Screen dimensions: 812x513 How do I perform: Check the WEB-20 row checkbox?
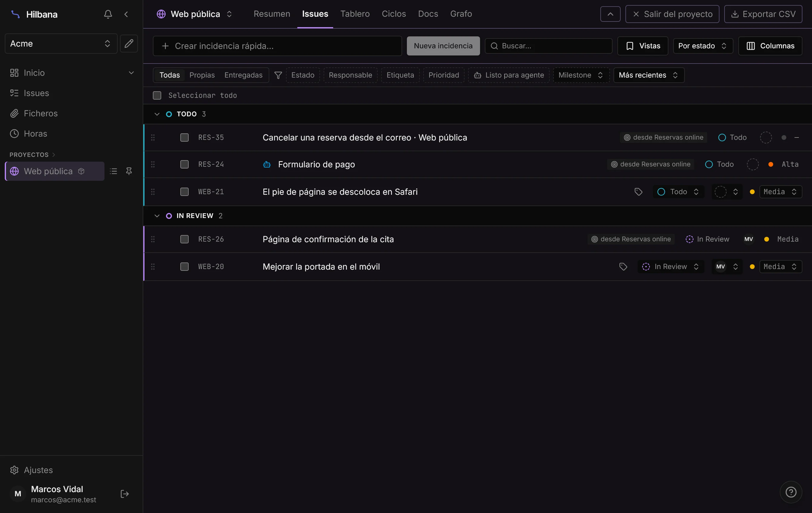coord(184,266)
